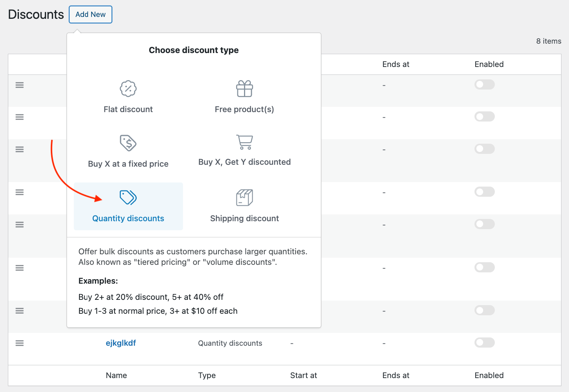The height and width of the screenshot is (392, 569).
Task: Click the Flat discount percent badge icon
Action: point(128,89)
